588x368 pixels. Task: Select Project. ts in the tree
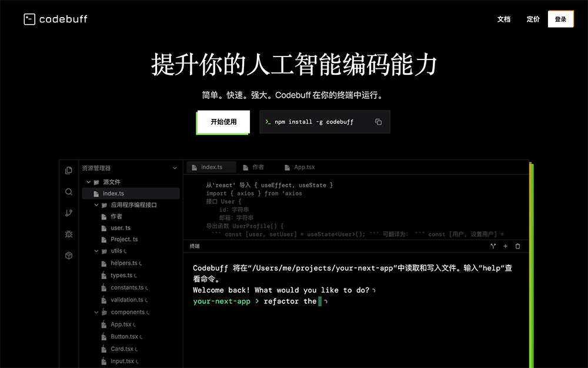(x=124, y=239)
